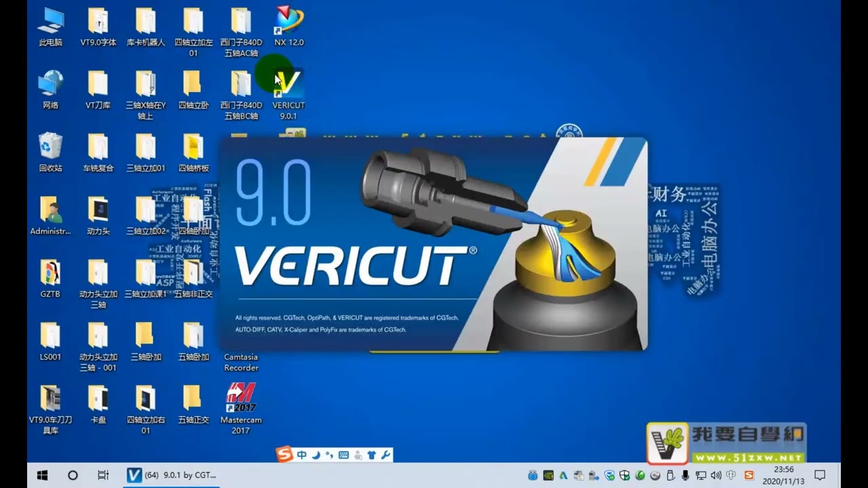
Task: Open IME toolbox wrench icon
Action: point(385,455)
